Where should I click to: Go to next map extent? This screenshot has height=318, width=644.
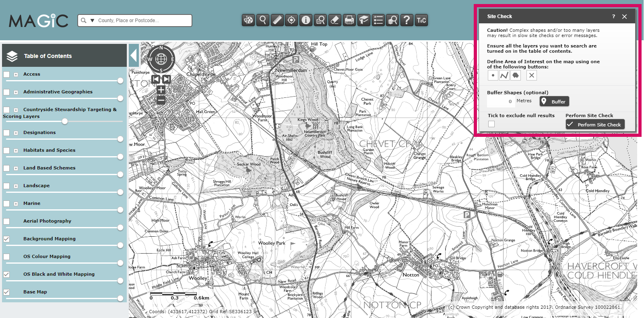[x=166, y=79]
